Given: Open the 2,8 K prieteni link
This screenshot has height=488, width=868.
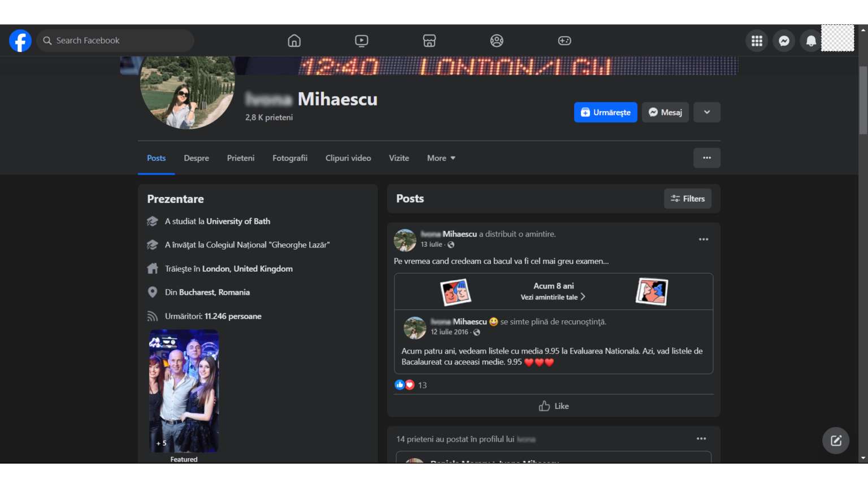Looking at the screenshot, I should pyautogui.click(x=269, y=117).
